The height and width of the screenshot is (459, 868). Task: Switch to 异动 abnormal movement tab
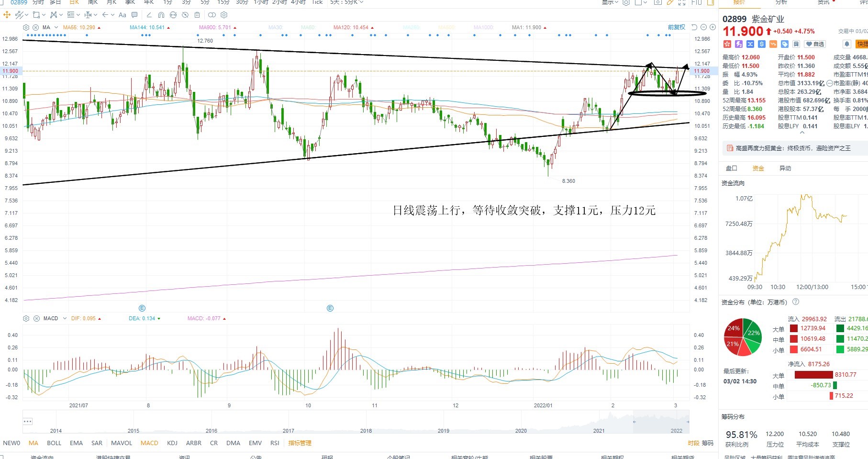785,168
